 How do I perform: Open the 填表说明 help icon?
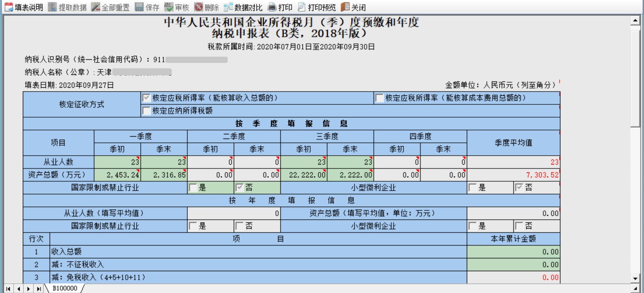click(9, 7)
